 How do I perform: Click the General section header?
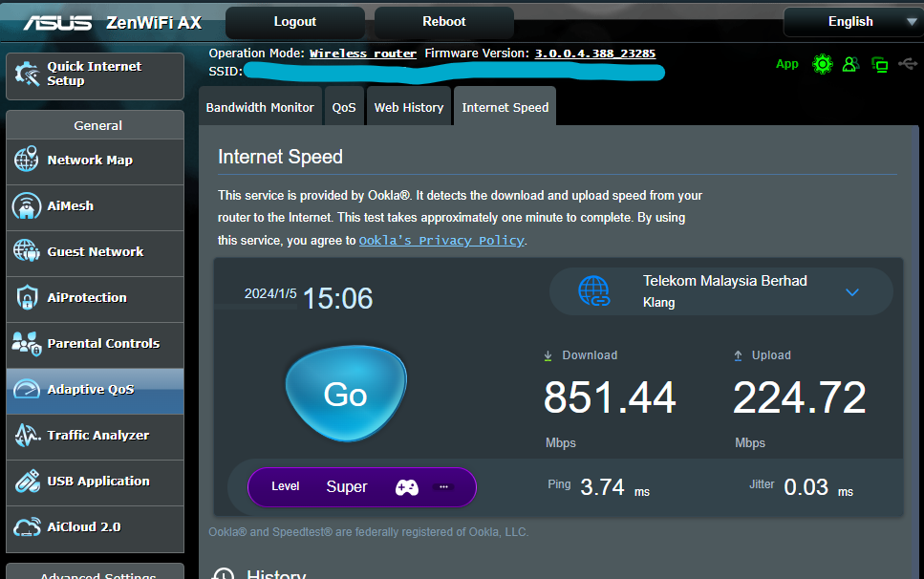[96, 125]
